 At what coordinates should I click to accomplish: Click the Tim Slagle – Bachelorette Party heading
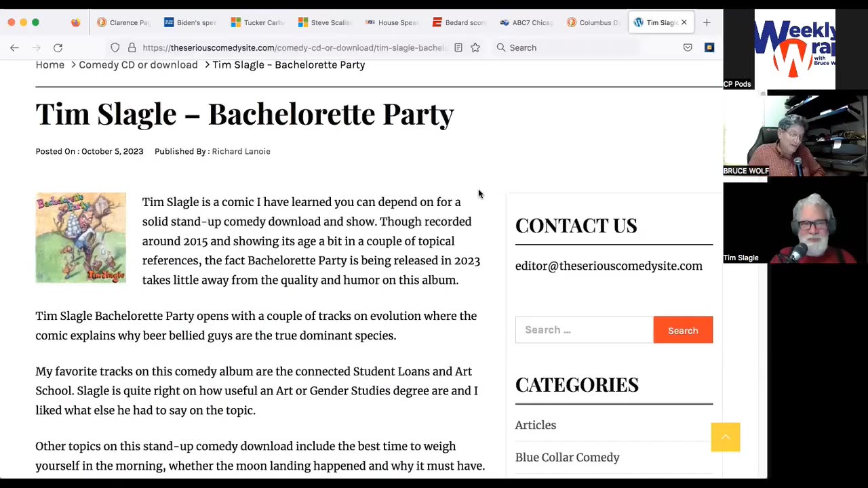click(x=245, y=114)
